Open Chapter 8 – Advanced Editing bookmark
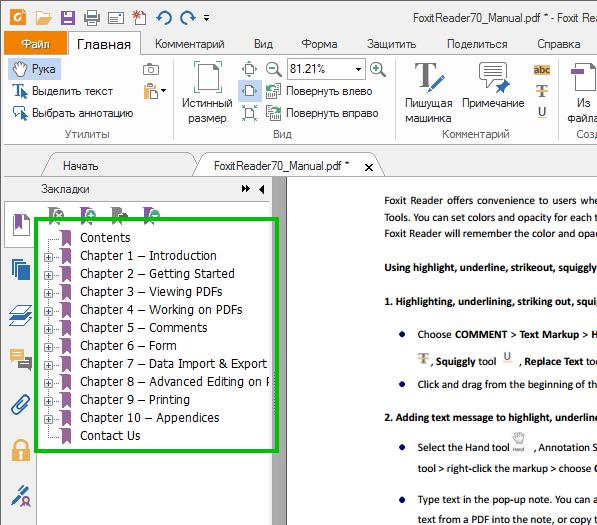Viewport: 597px width, 525px height. (174, 381)
